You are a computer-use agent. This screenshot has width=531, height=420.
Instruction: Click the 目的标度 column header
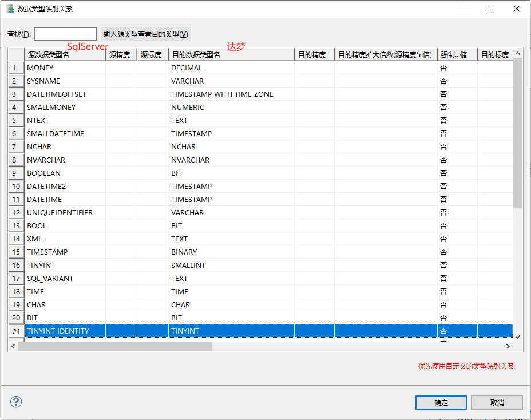[496, 54]
